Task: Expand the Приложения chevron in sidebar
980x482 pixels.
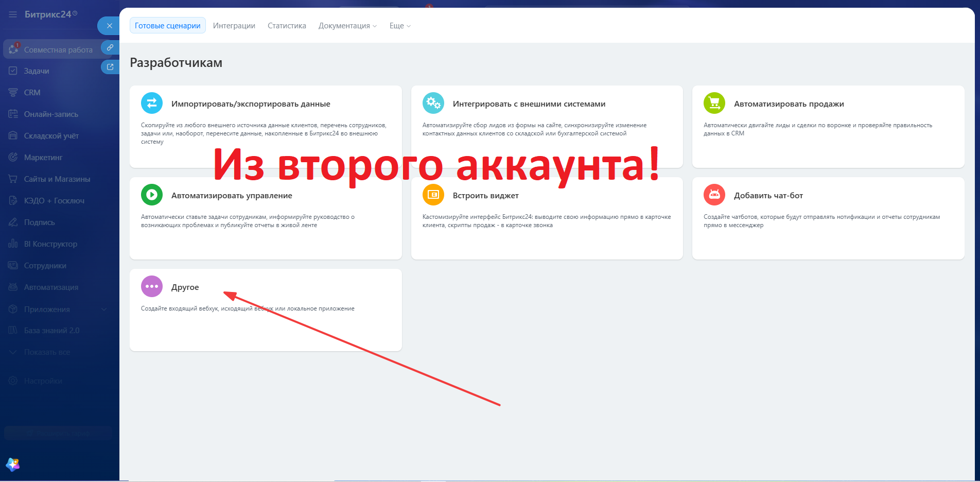Action: pos(104,309)
